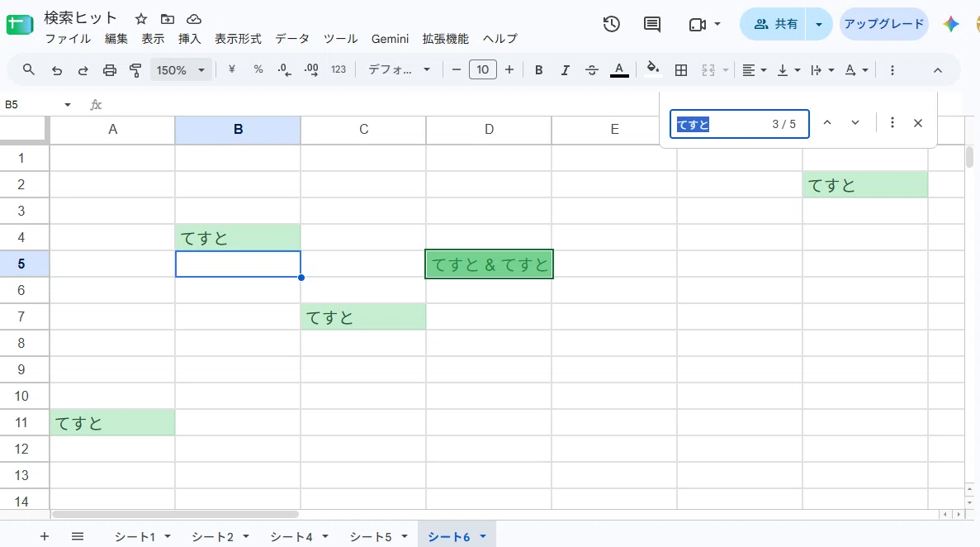The width and height of the screenshot is (980, 547).
Task: Switch to シート5 tab
Action: tap(371, 537)
